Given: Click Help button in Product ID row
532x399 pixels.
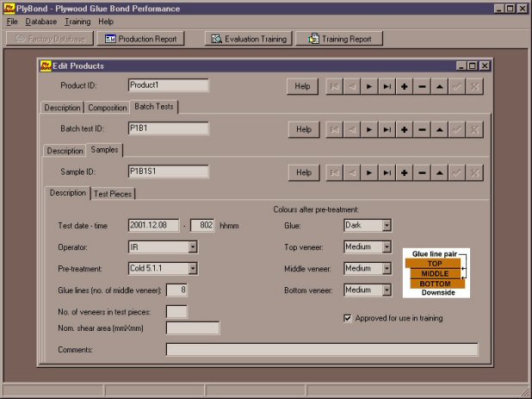Looking at the screenshot, I should point(302,86).
